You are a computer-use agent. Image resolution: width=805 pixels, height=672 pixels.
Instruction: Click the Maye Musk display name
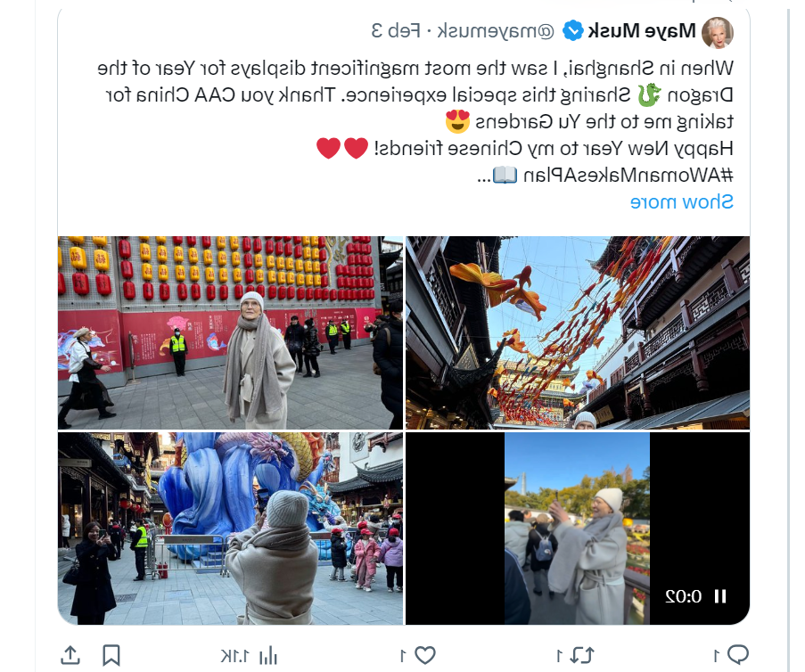(x=642, y=31)
